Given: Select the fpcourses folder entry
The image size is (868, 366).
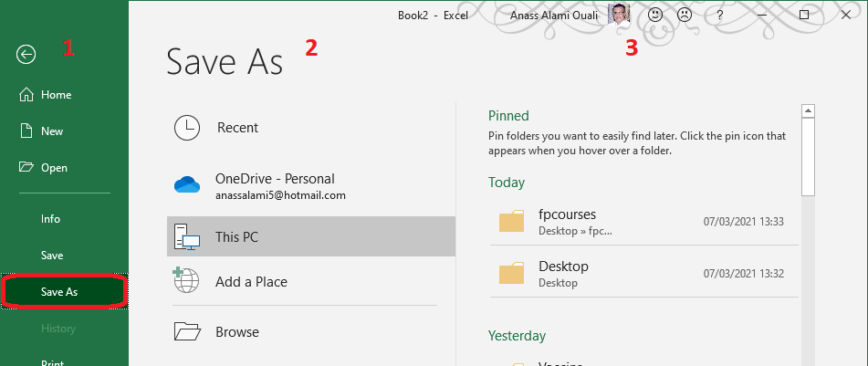Looking at the screenshot, I should [x=644, y=221].
